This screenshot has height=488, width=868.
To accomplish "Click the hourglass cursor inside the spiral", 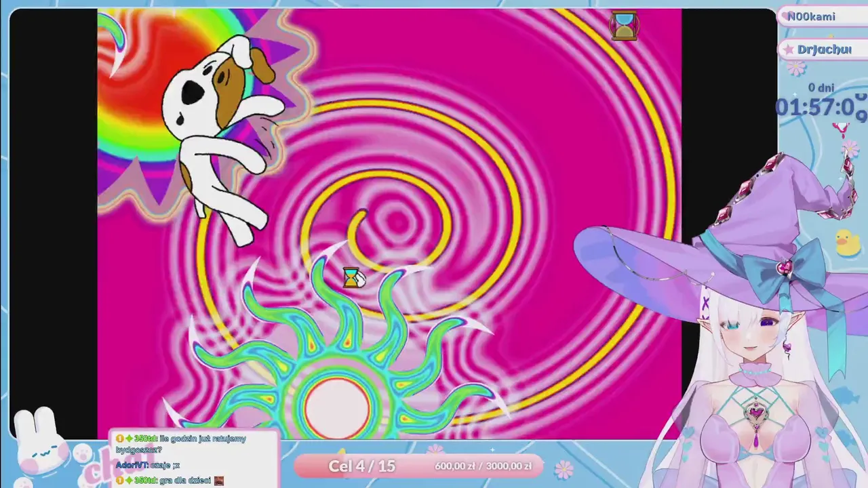I will (352, 277).
